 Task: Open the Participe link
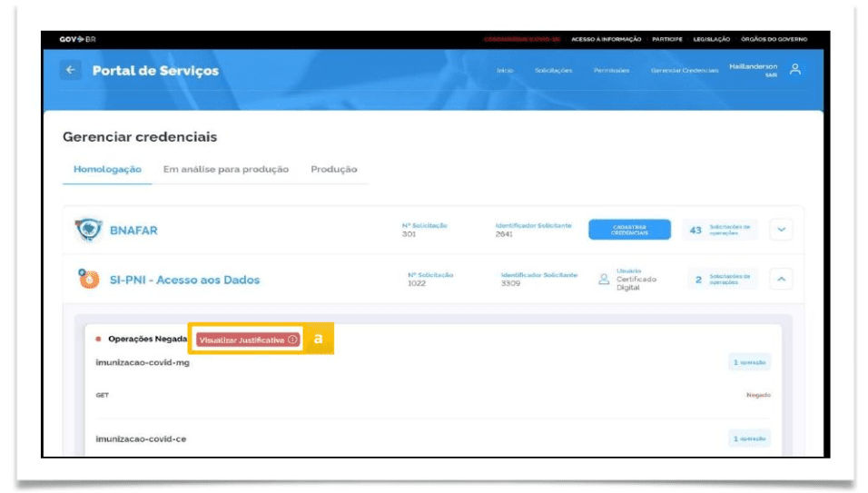(667, 39)
